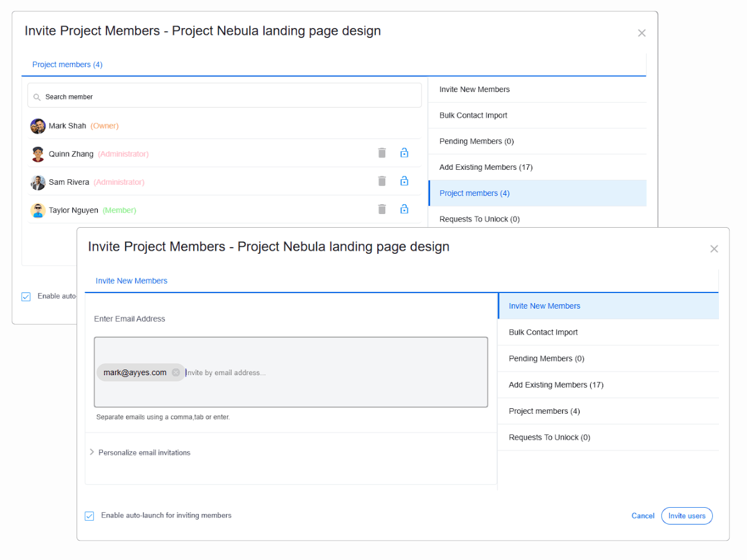Open Pending Members (0) in back dialog
747x560 pixels.
[537, 141]
